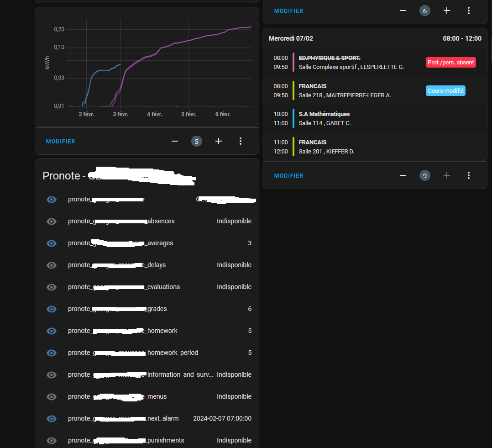Decrease position of card number 5
This screenshot has height=448, width=492.
point(175,141)
